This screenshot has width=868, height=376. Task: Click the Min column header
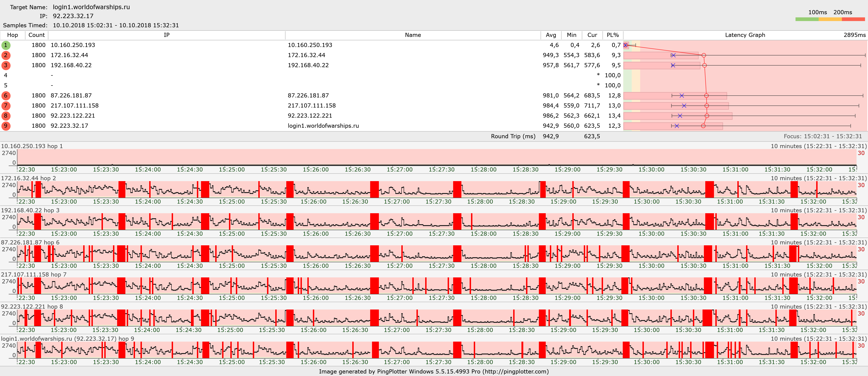[x=571, y=35]
